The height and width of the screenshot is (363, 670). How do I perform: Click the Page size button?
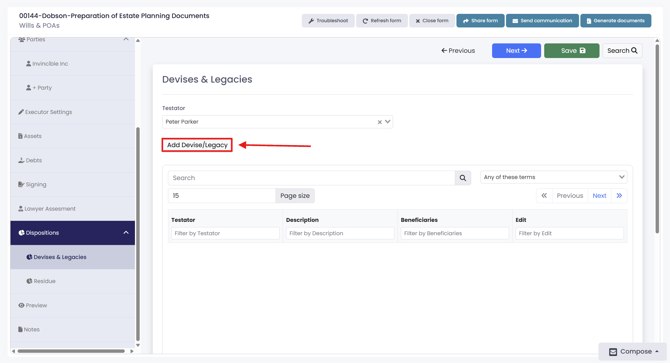click(295, 196)
